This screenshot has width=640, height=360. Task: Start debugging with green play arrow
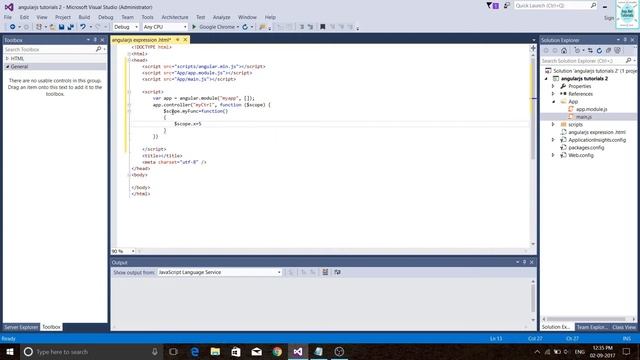coord(194,27)
